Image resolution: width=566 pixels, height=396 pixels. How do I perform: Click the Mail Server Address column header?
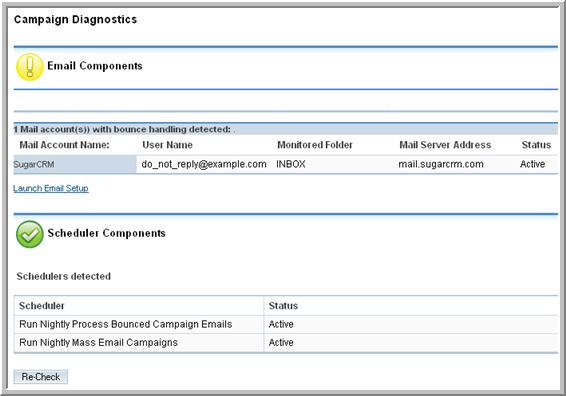point(445,145)
